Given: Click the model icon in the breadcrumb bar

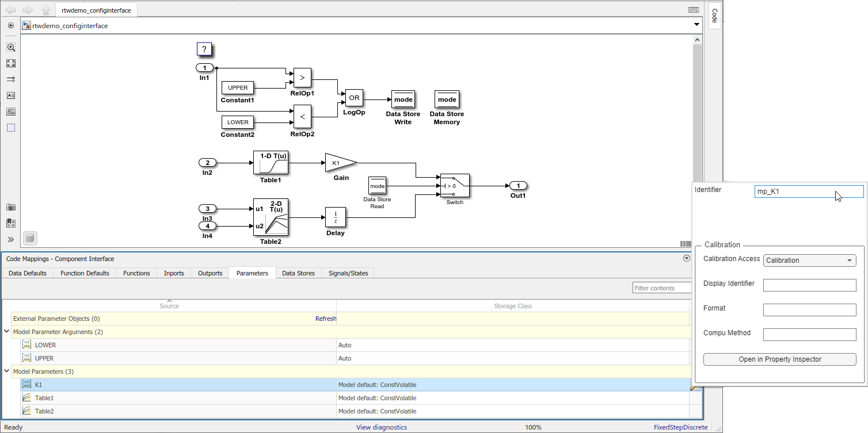Looking at the screenshot, I should 26,25.
